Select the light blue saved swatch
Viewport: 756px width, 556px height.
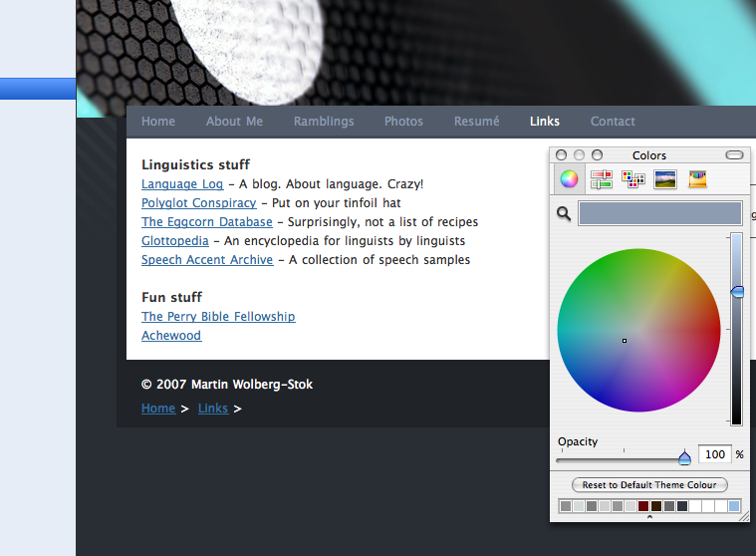734,506
